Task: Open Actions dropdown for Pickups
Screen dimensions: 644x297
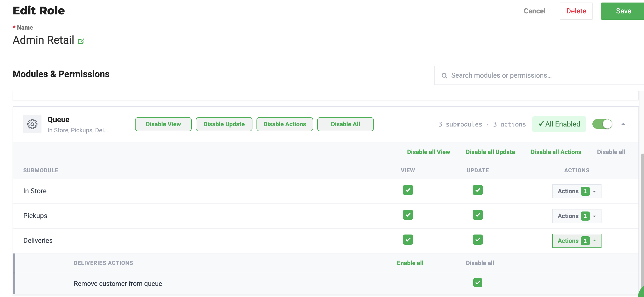Action: (577, 216)
